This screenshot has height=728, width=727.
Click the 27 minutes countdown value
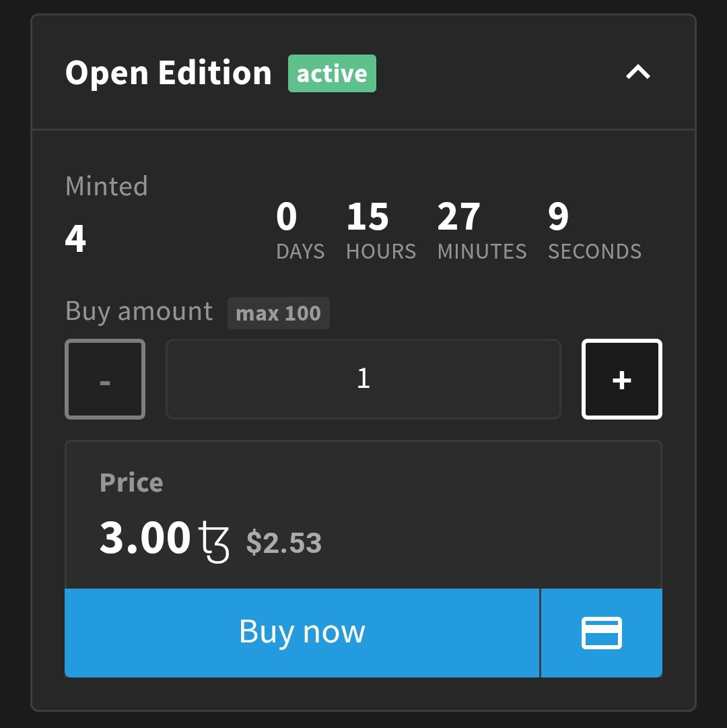pyautogui.click(x=458, y=216)
